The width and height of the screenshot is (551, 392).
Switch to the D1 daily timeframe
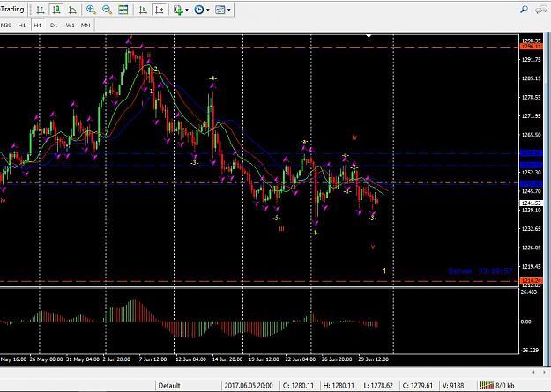pos(54,26)
